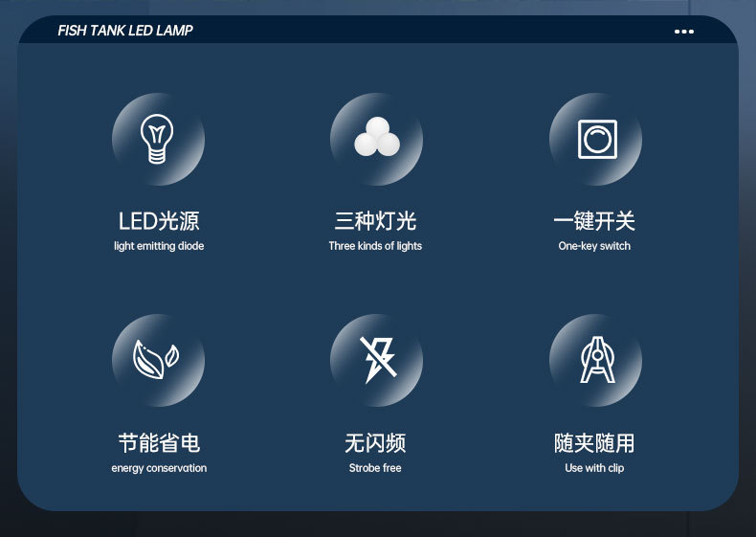Open the three-dot more menu
The width and height of the screenshot is (756, 537).
(x=684, y=32)
